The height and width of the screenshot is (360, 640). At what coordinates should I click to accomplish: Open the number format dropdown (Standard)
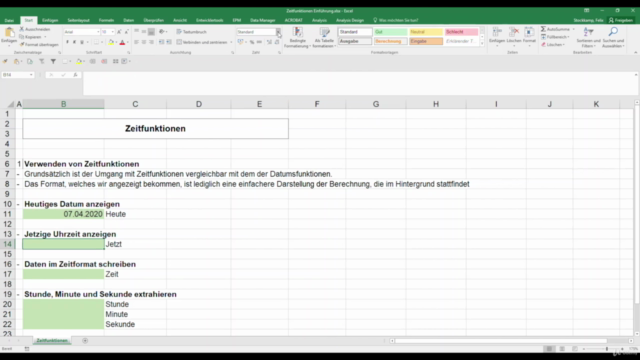278,32
